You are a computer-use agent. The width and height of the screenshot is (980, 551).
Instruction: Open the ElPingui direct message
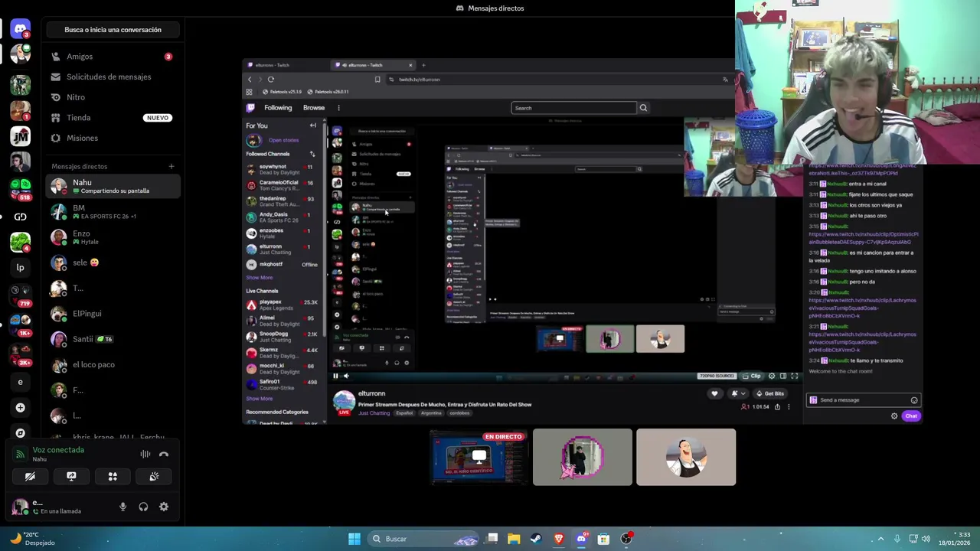click(113, 314)
